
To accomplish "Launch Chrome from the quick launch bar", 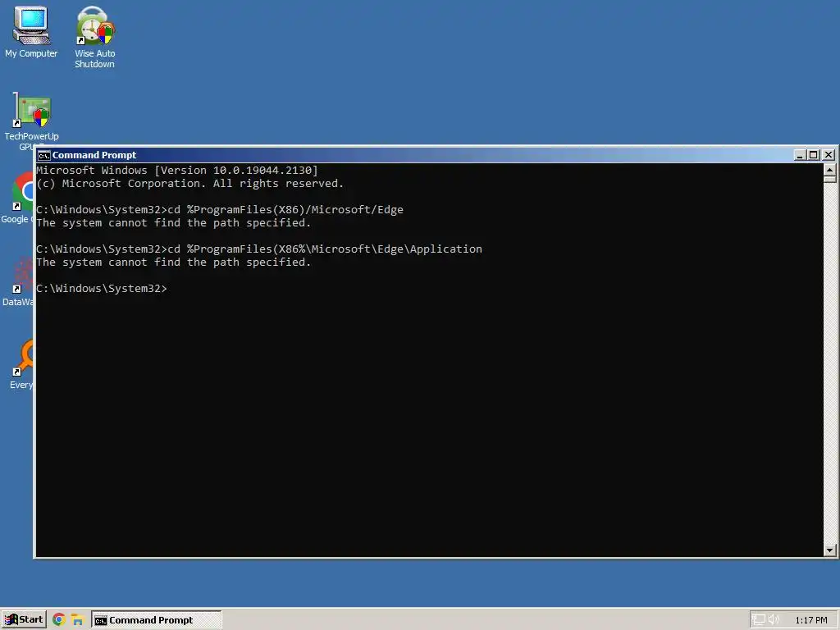I will tap(59, 620).
